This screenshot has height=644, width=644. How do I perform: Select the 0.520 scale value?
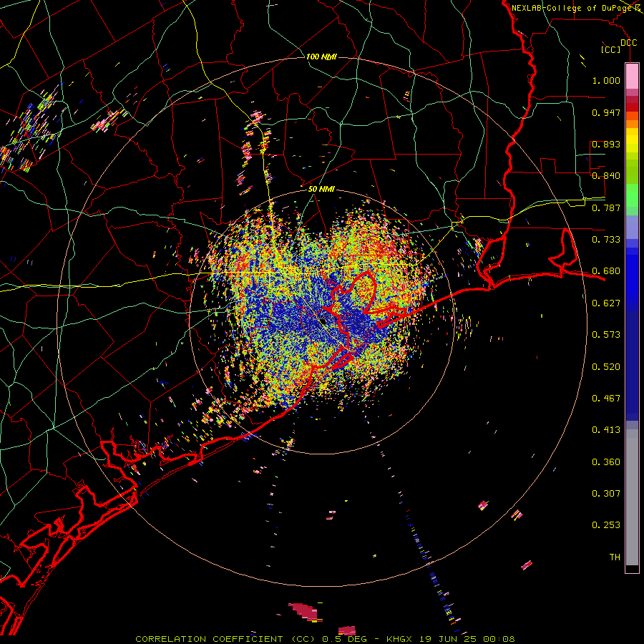(606, 367)
